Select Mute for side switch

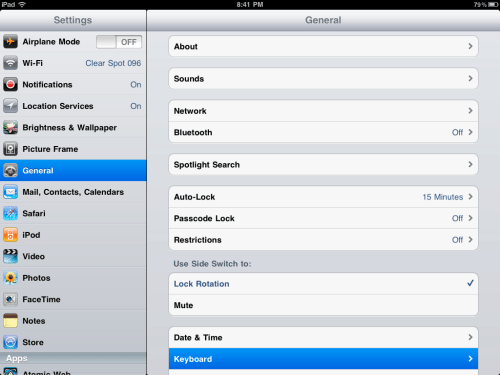pos(323,305)
